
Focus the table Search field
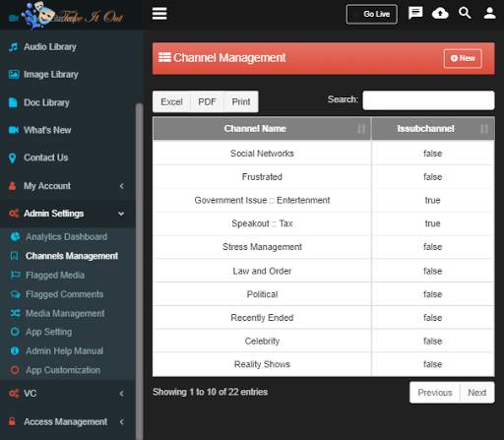tap(428, 100)
